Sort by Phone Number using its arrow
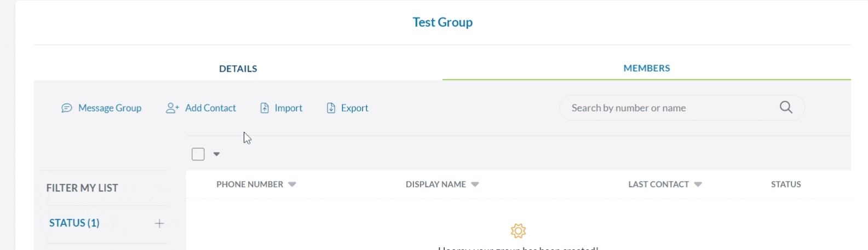868x250 pixels. (292, 185)
